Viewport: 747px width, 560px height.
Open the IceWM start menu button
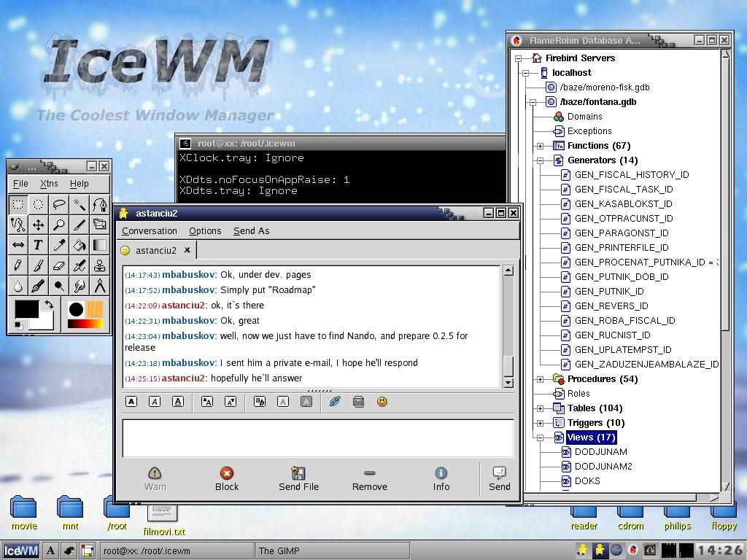(x=21, y=551)
